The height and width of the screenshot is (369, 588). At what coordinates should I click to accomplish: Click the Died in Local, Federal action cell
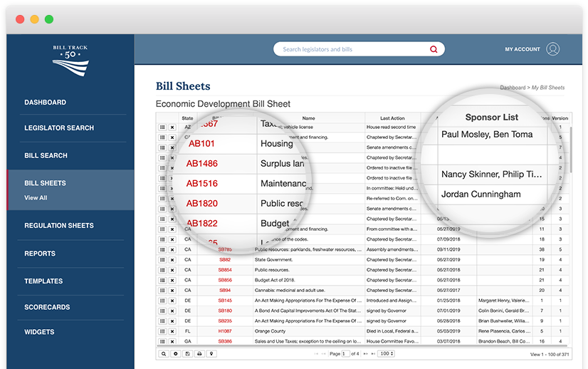tap(392, 331)
